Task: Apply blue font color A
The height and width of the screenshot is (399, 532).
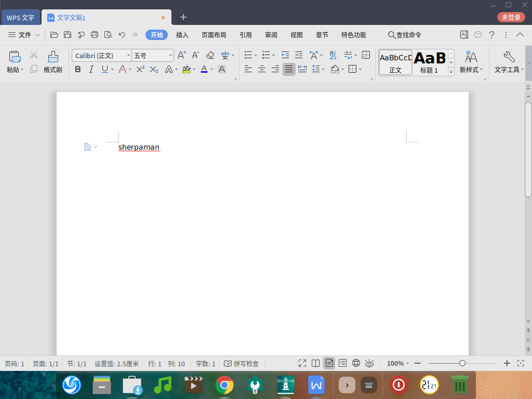Action: 204,69
